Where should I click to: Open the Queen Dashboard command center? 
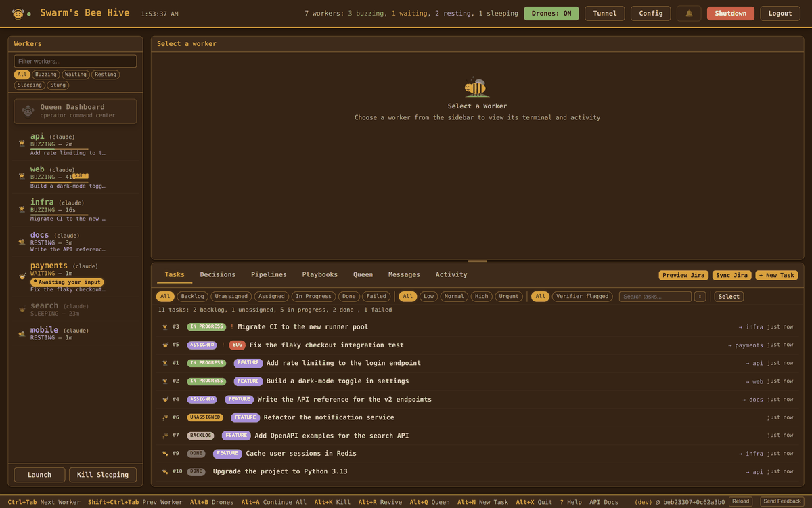(75, 111)
